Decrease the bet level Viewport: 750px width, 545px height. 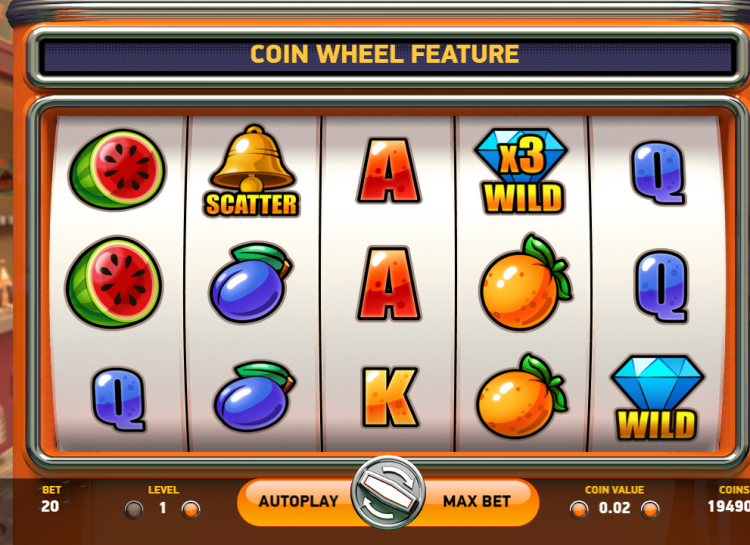click(134, 510)
